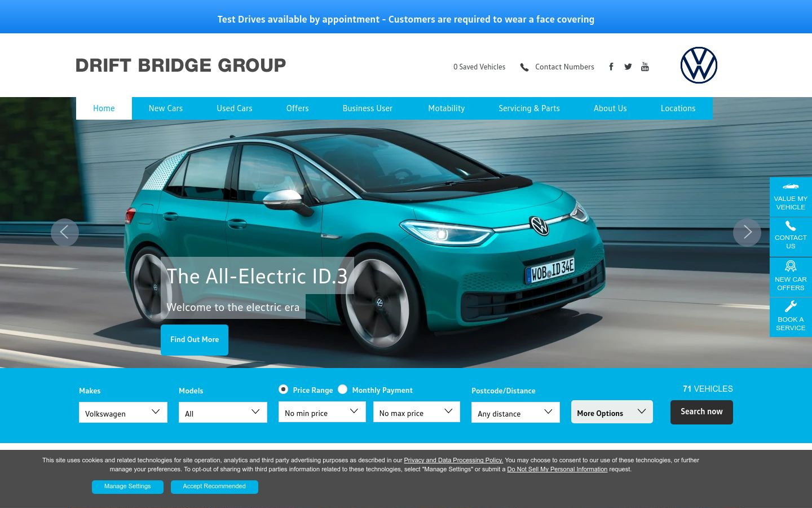This screenshot has width=812, height=508.
Task: Open the Locations menu
Action: point(678,108)
